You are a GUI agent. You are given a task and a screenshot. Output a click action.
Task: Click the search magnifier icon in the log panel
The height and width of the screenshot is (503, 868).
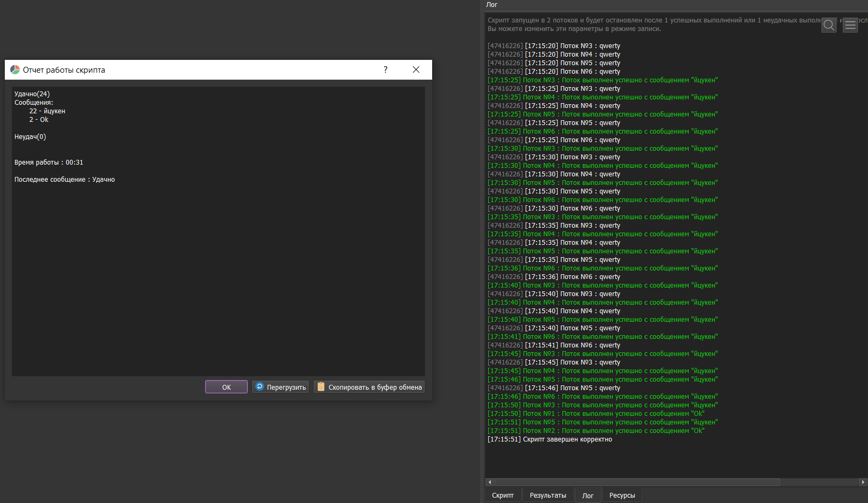tap(828, 25)
